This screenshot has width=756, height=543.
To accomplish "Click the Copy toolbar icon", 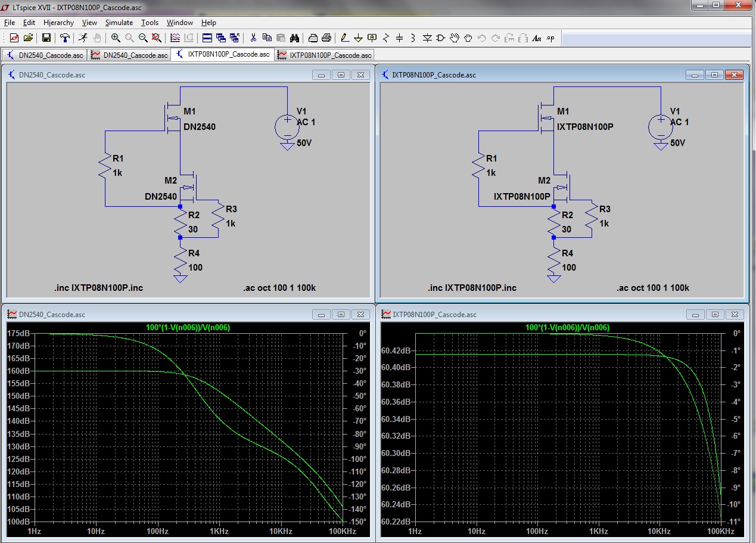I will [x=267, y=38].
